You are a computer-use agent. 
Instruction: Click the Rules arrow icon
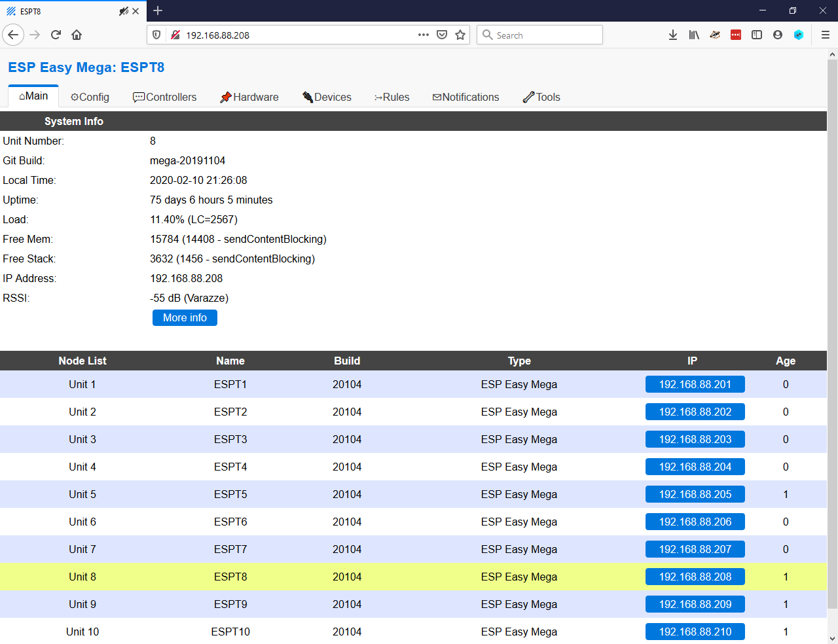[x=378, y=97]
